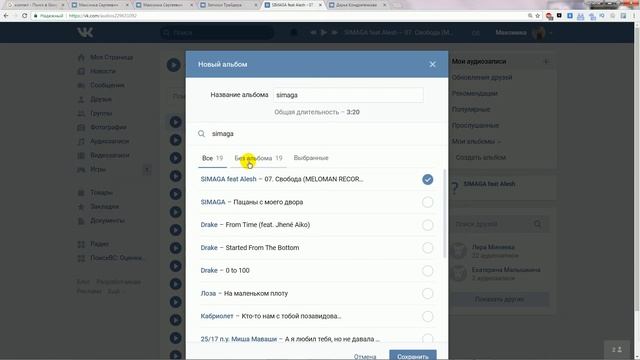Click the friend search magnifier icon
640x360 pixels.
point(538,224)
